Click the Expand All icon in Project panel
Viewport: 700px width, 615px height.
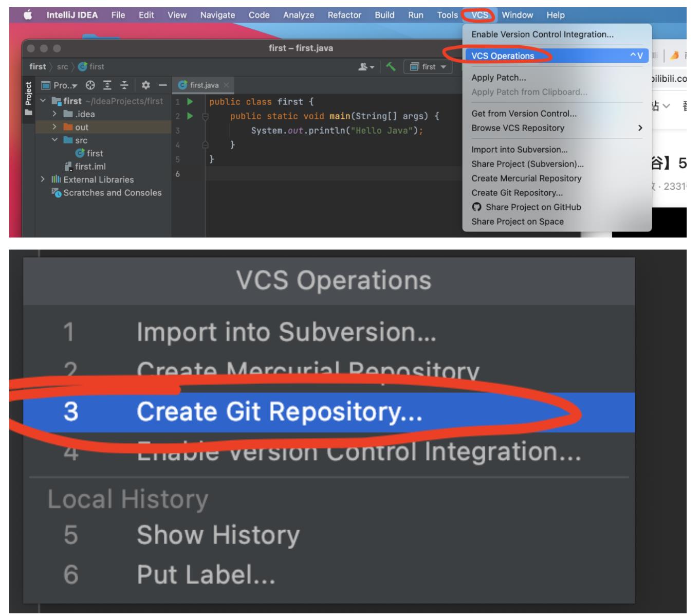click(107, 85)
